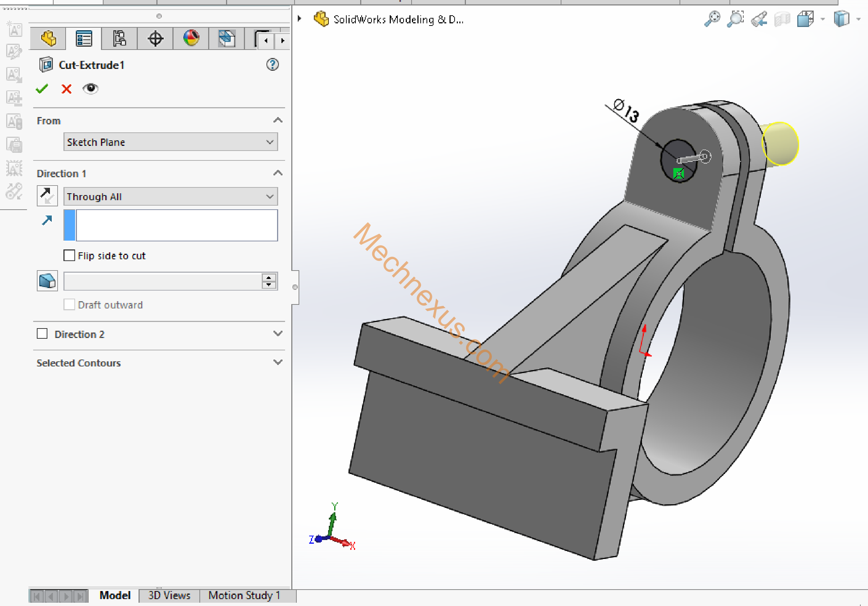This screenshot has height=606, width=868.
Task: Open the help for Cut-Extrude1
Action: pos(272,65)
